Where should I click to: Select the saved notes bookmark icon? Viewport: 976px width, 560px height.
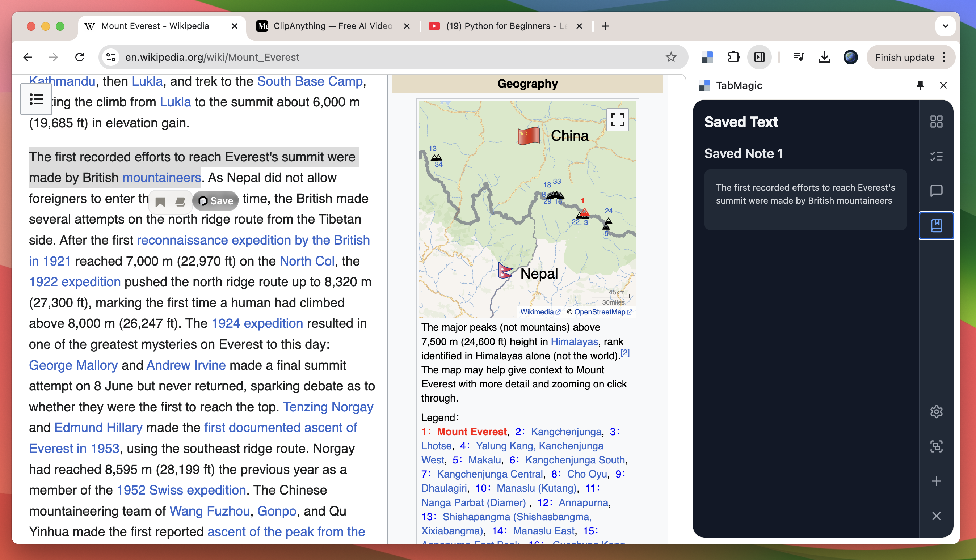(x=936, y=226)
